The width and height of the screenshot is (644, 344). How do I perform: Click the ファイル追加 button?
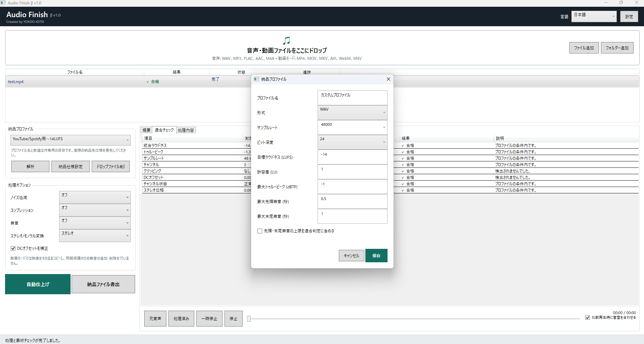coord(584,48)
